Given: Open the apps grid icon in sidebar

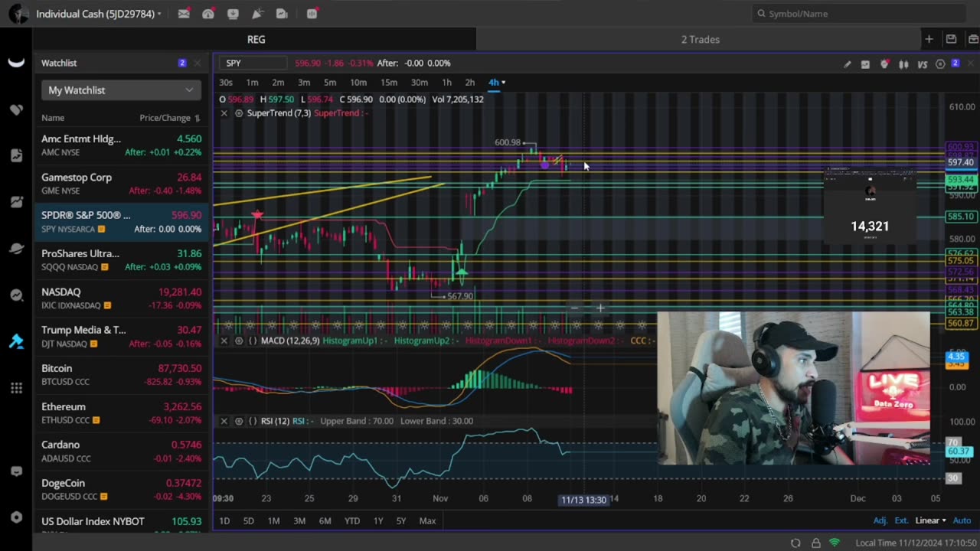Looking at the screenshot, I should pos(16,388).
